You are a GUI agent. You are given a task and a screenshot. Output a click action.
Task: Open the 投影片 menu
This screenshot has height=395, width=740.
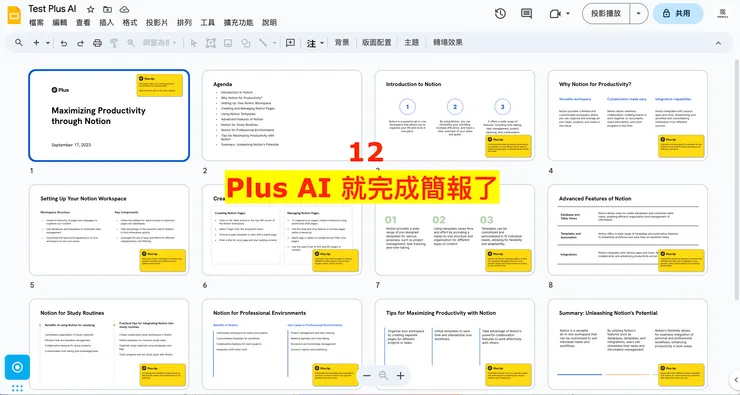157,23
